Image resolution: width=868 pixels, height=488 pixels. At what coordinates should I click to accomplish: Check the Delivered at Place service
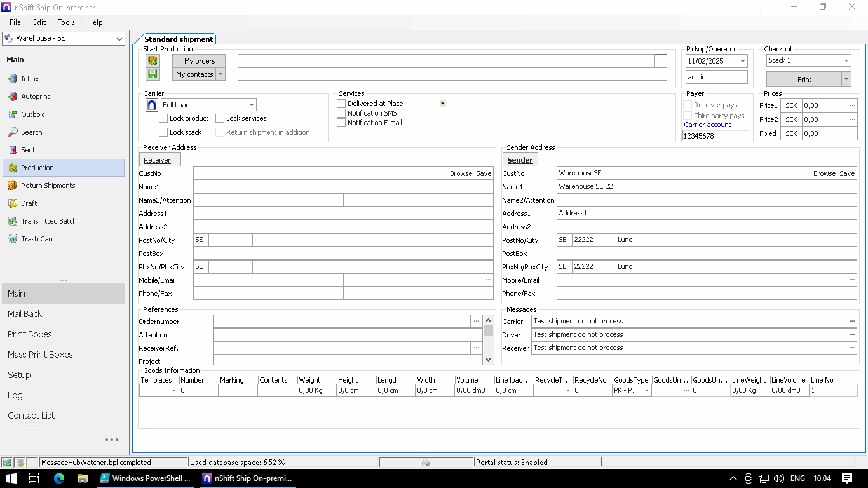[x=341, y=104]
